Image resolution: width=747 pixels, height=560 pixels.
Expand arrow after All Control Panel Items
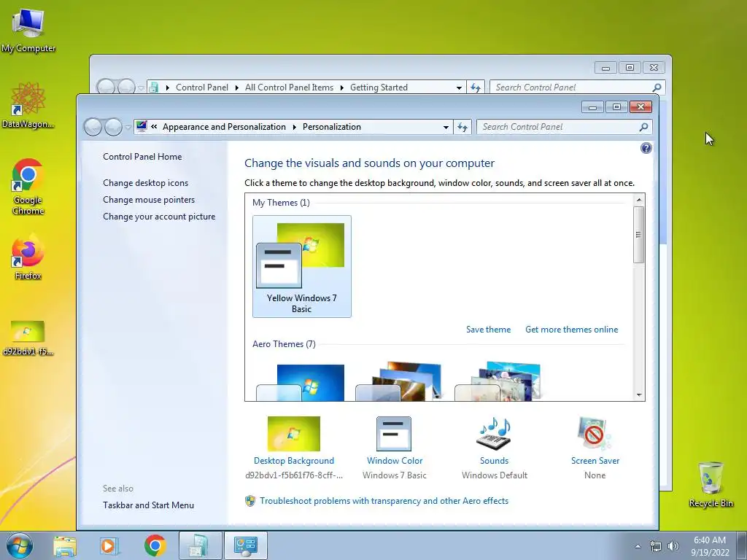click(x=341, y=87)
